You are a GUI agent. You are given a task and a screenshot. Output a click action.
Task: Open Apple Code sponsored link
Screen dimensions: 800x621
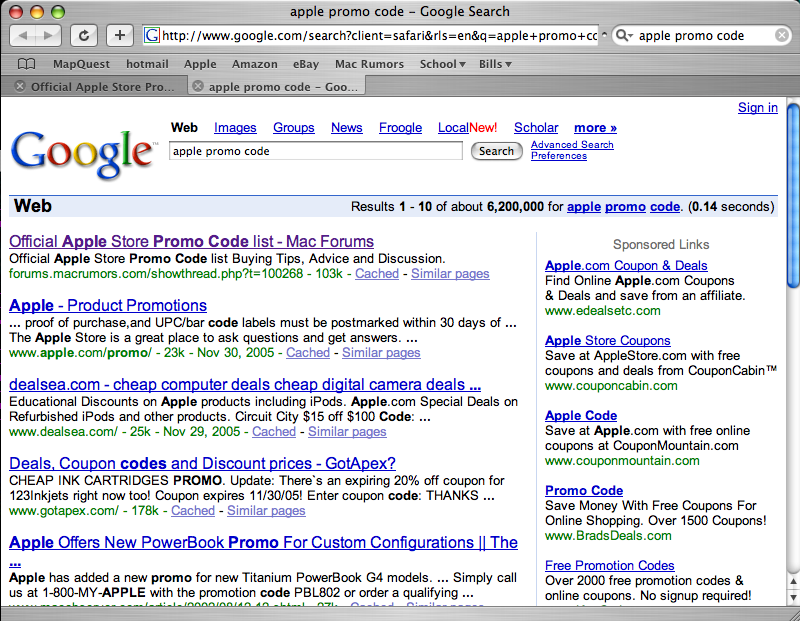[x=581, y=415]
